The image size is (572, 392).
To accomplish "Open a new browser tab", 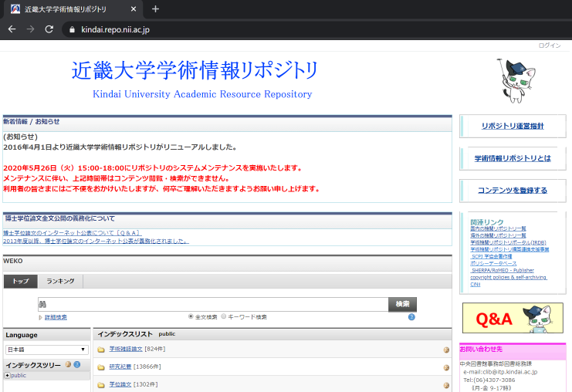I will [155, 8].
